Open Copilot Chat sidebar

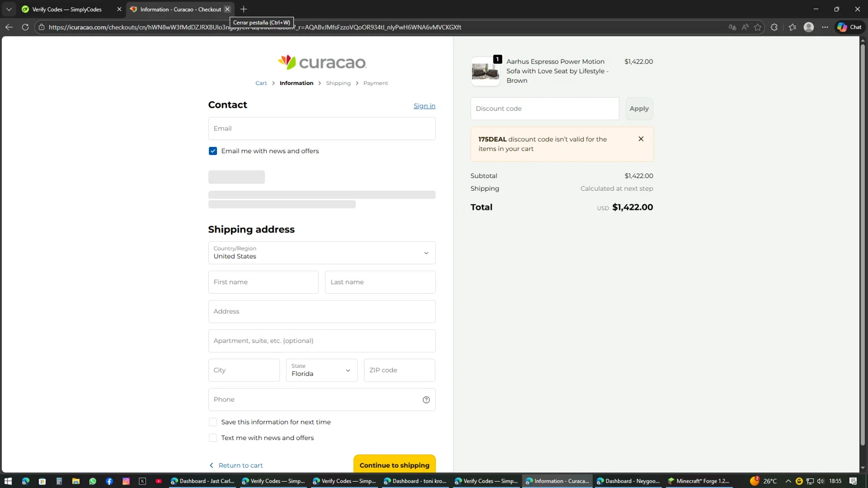pyautogui.click(x=849, y=27)
